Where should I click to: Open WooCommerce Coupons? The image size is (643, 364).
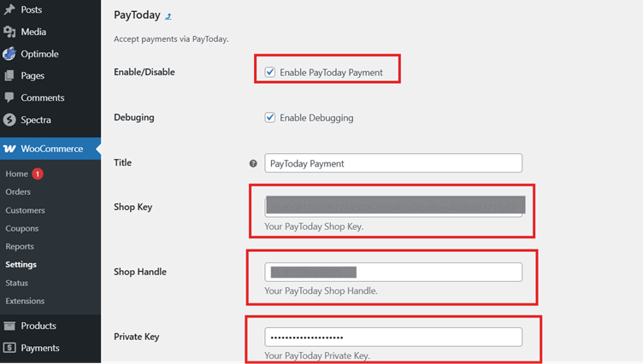click(x=22, y=228)
